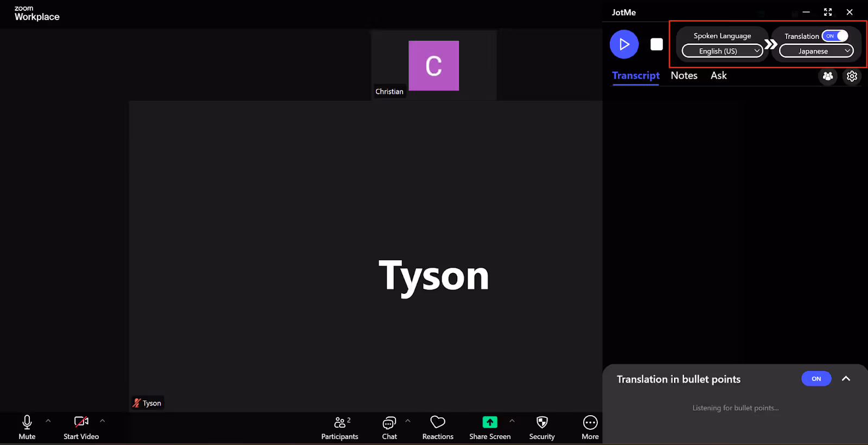Toggle the JotMe full-screen expand icon

coord(828,12)
